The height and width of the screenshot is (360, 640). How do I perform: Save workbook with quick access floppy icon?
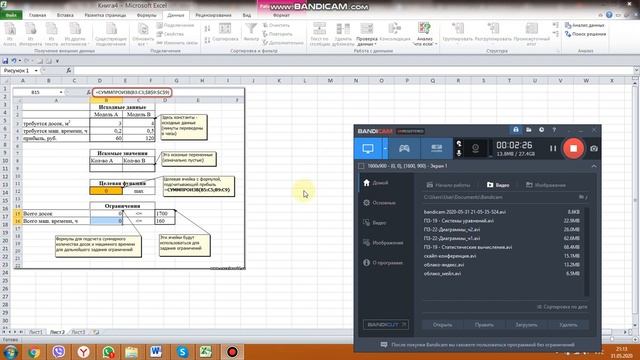(5, 61)
